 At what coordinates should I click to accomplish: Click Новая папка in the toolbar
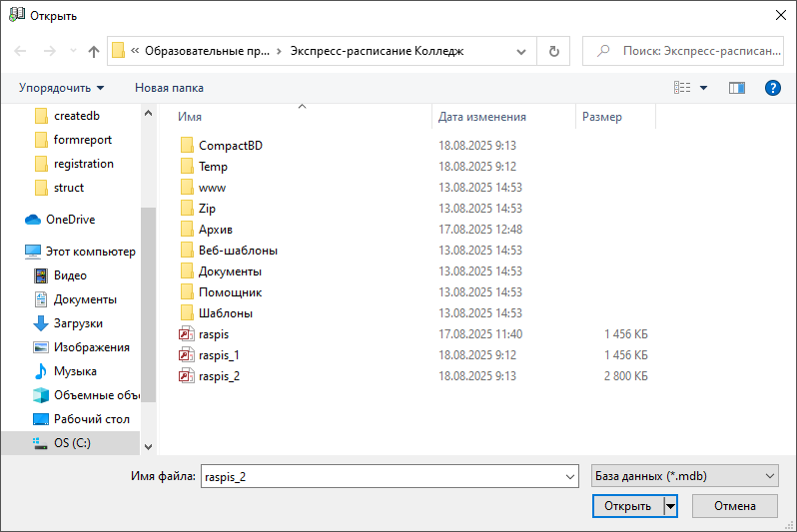tap(169, 88)
